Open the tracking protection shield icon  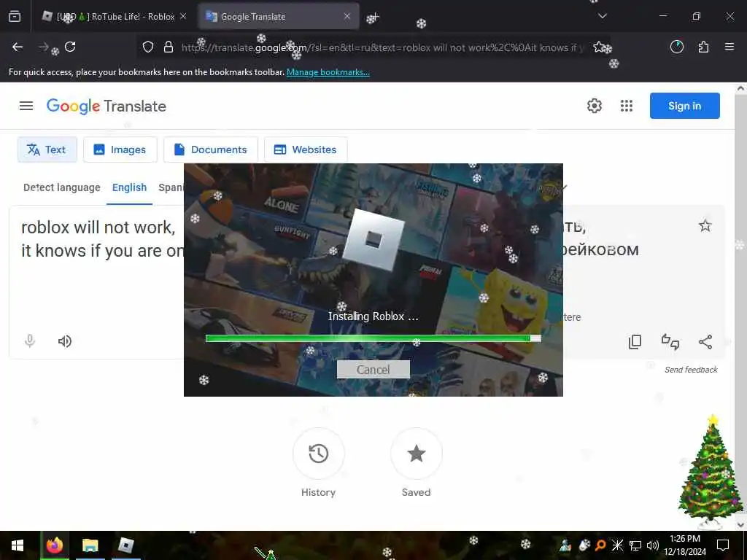148,47
